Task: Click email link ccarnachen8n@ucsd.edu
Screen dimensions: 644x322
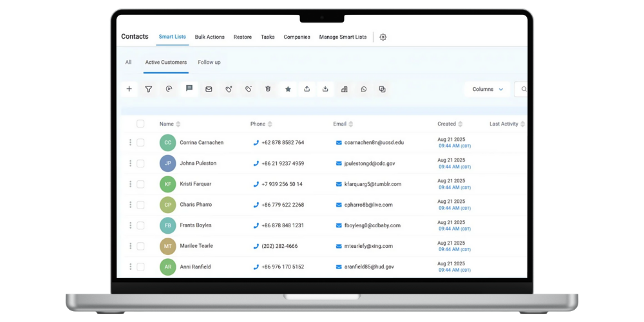Action: [374, 143]
